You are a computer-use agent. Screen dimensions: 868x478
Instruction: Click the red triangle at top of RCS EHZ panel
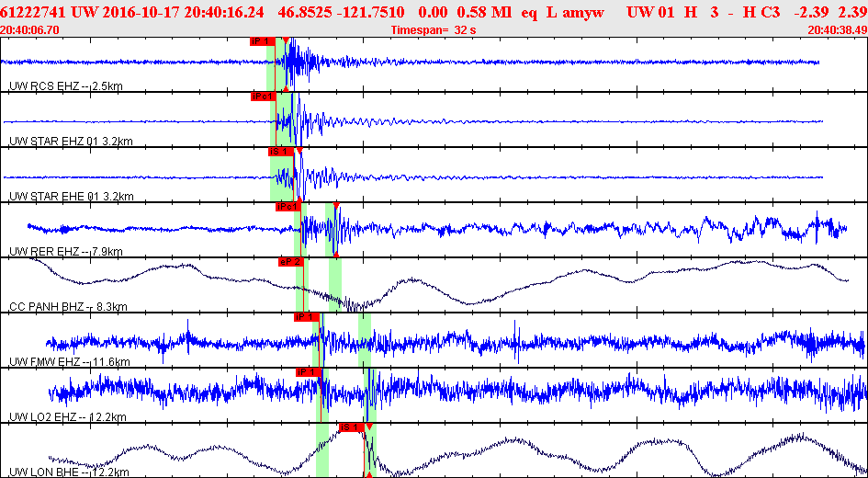pos(285,40)
